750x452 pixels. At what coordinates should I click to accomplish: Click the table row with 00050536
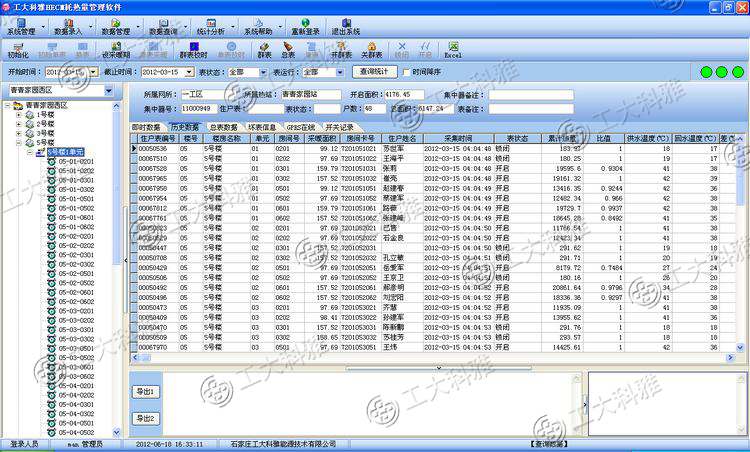[x=433, y=149]
